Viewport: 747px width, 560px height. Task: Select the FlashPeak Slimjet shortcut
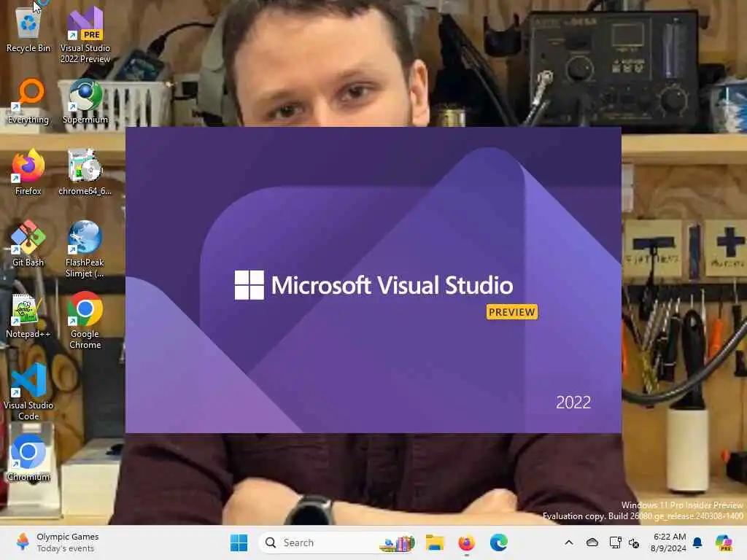coord(85,249)
